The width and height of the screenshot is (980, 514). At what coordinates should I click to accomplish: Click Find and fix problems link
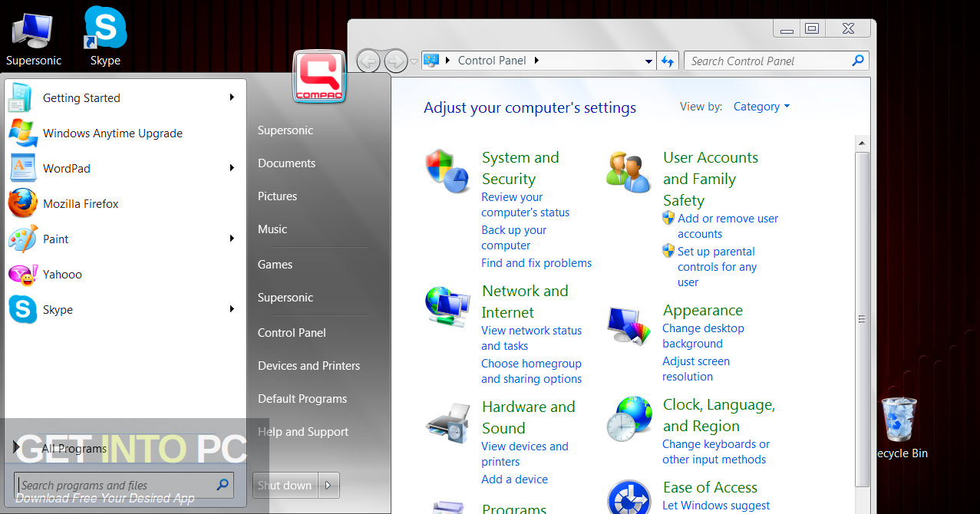tap(536, 262)
